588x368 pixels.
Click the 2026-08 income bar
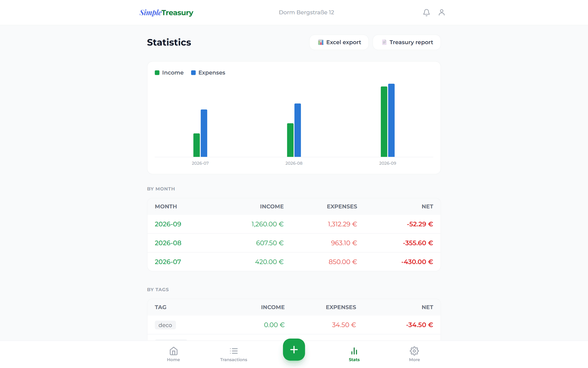[290, 140]
